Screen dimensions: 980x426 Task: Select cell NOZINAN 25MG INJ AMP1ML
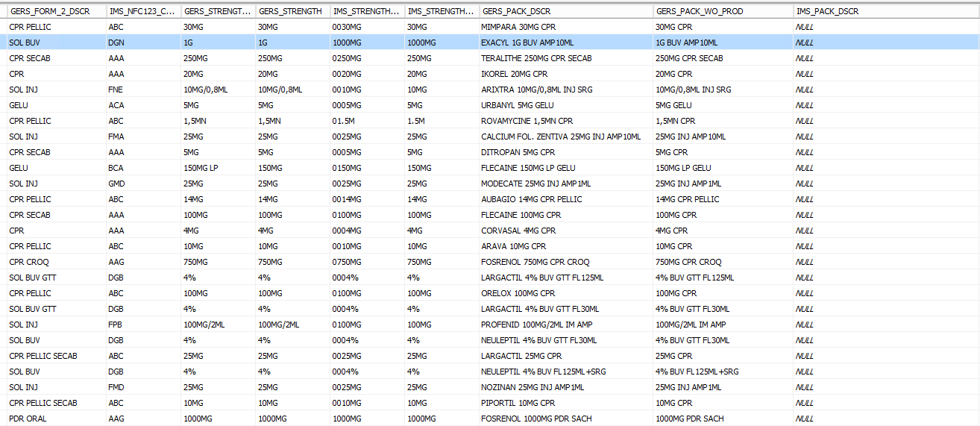566,387
